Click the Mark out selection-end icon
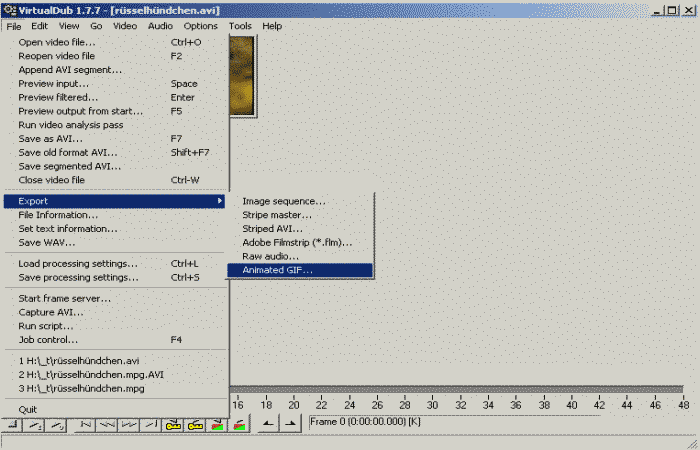The image size is (700, 450). click(x=289, y=424)
